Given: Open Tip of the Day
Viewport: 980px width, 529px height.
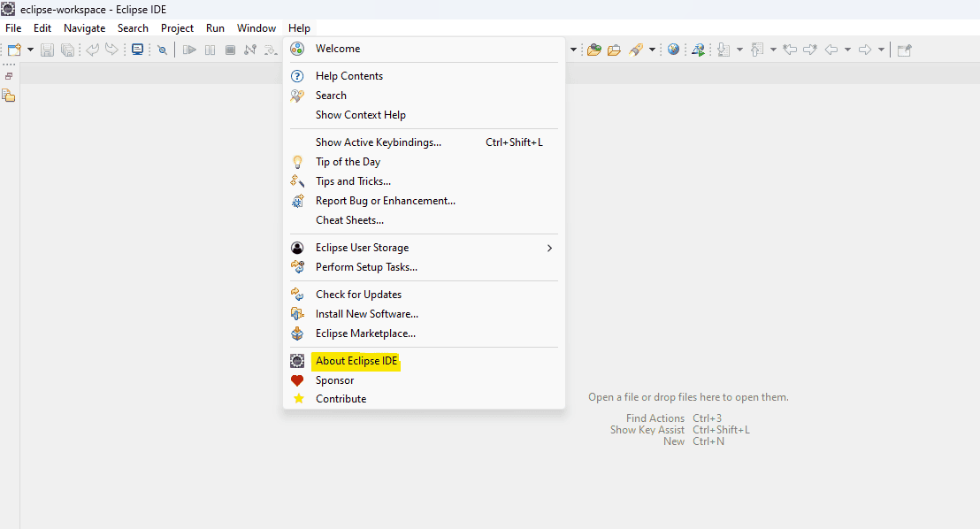Looking at the screenshot, I should pyautogui.click(x=424, y=162).
